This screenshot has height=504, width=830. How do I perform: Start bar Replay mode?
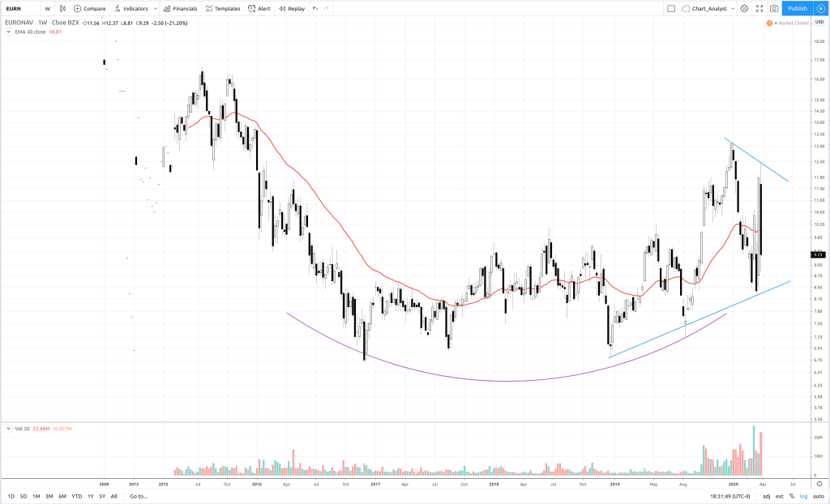point(291,8)
